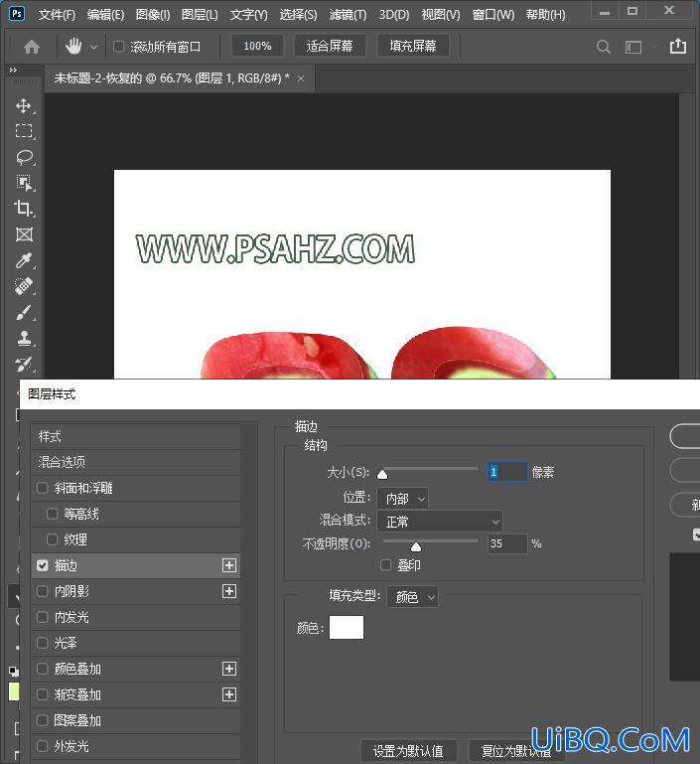700x764 pixels.
Task: Select the History Brush tool
Action: click(x=24, y=364)
